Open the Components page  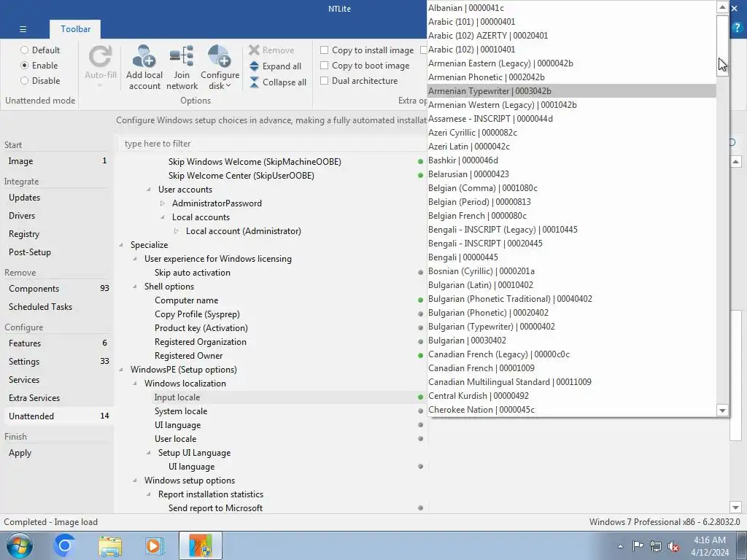click(x=57, y=288)
